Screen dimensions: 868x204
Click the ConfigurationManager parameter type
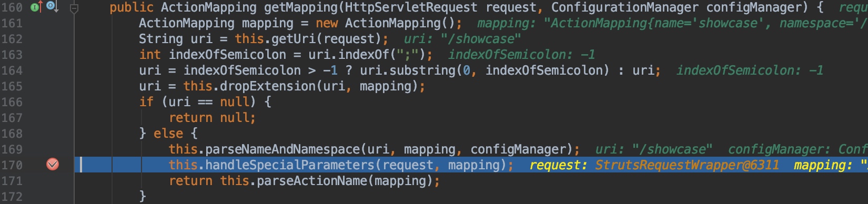point(625,7)
